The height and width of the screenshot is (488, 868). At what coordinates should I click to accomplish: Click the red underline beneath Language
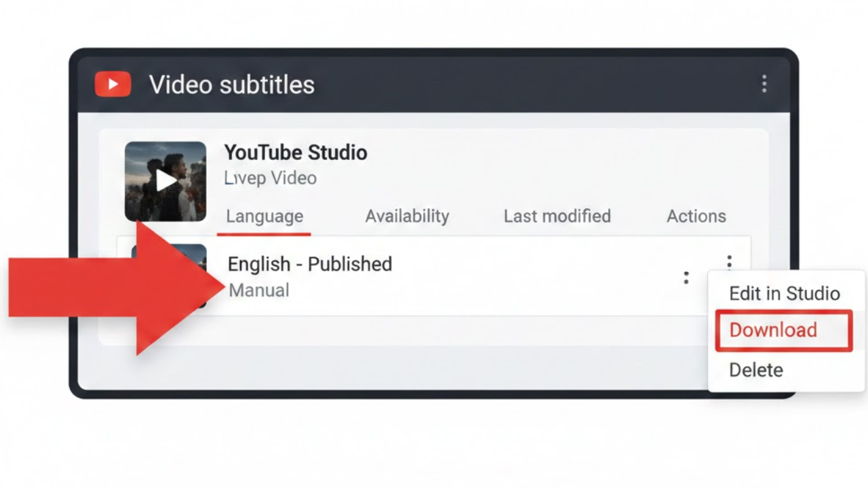tap(264, 233)
